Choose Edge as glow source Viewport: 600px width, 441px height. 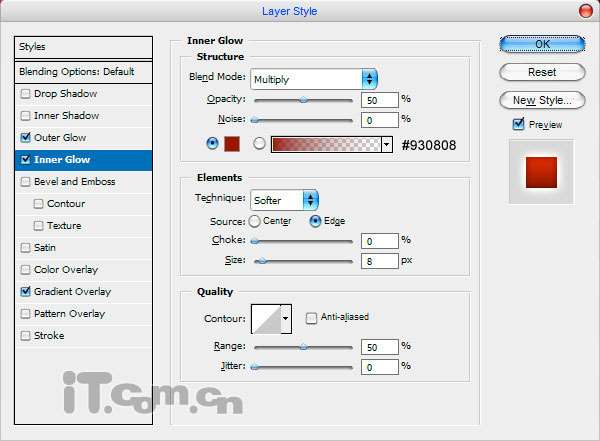pyautogui.click(x=315, y=221)
